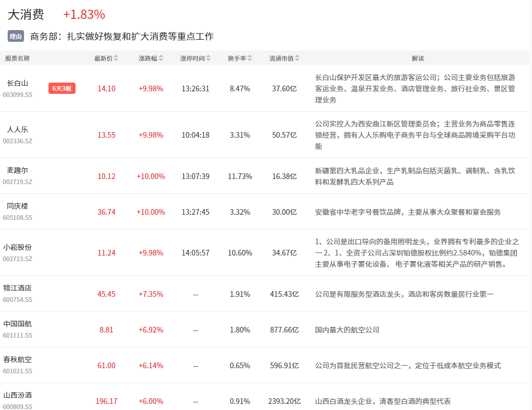Image resolution: width=532 pixels, height=410 pixels.
Task: Click market cap 877.66亿
Action: click(284, 330)
